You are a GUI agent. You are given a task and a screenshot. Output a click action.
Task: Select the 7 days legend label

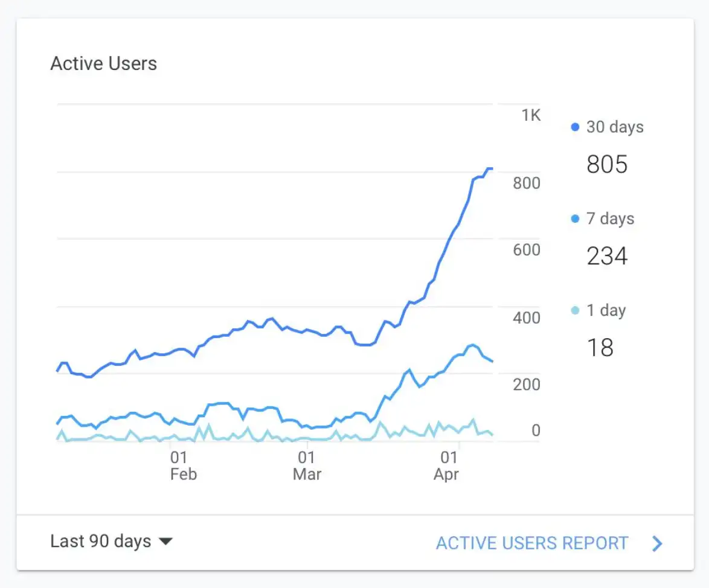click(x=610, y=219)
